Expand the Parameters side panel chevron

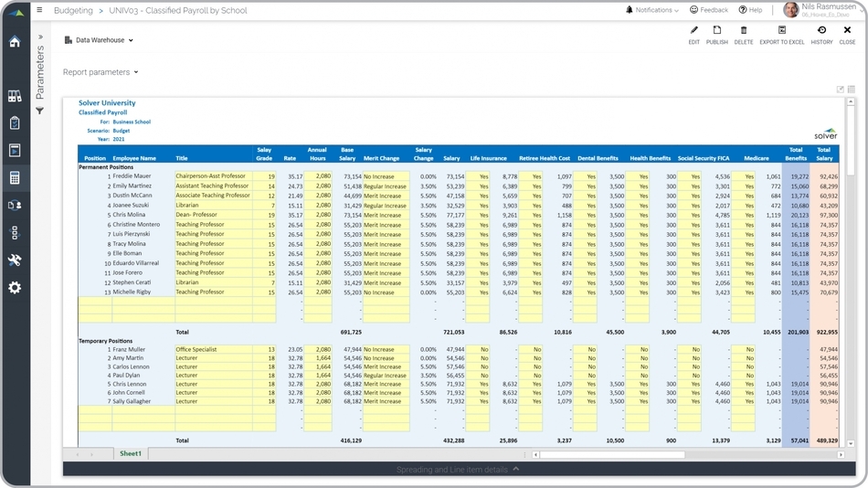pos(40,37)
